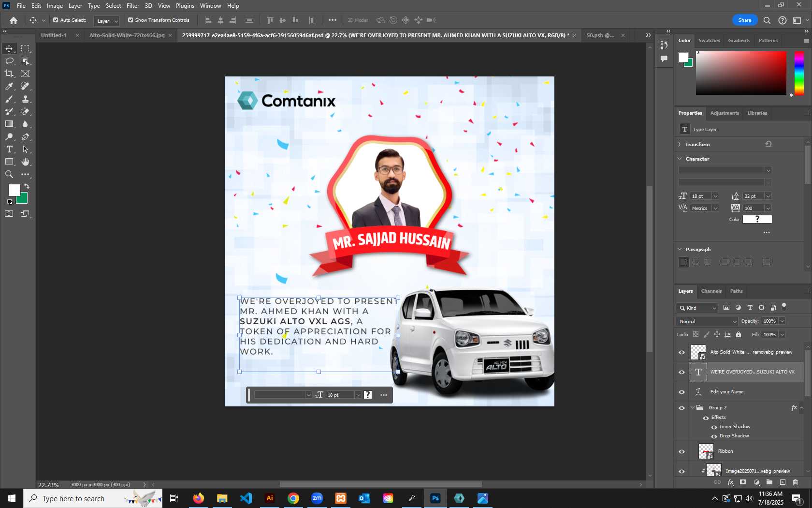Click the foreground color swatch in toolbar
This screenshot has width=812, height=508.
(x=14, y=190)
